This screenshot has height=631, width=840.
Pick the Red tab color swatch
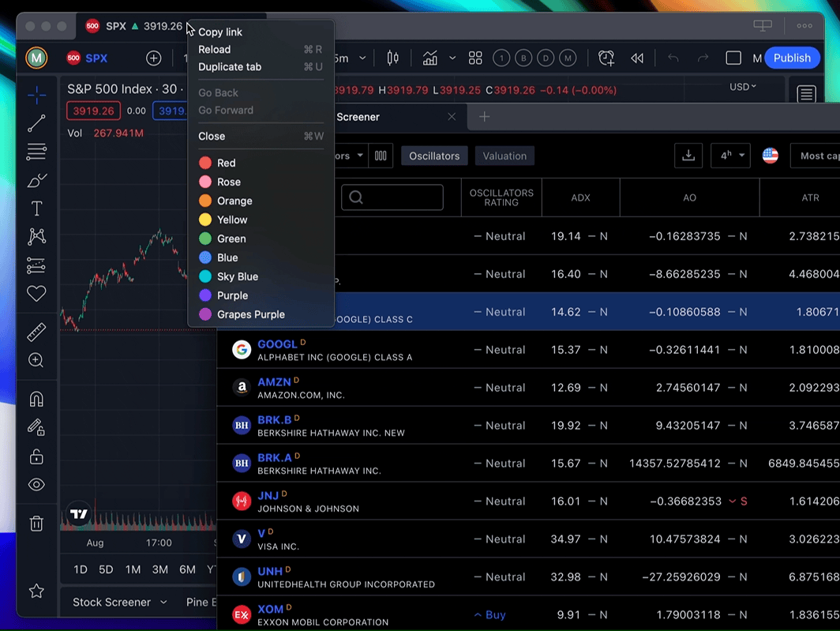205,163
